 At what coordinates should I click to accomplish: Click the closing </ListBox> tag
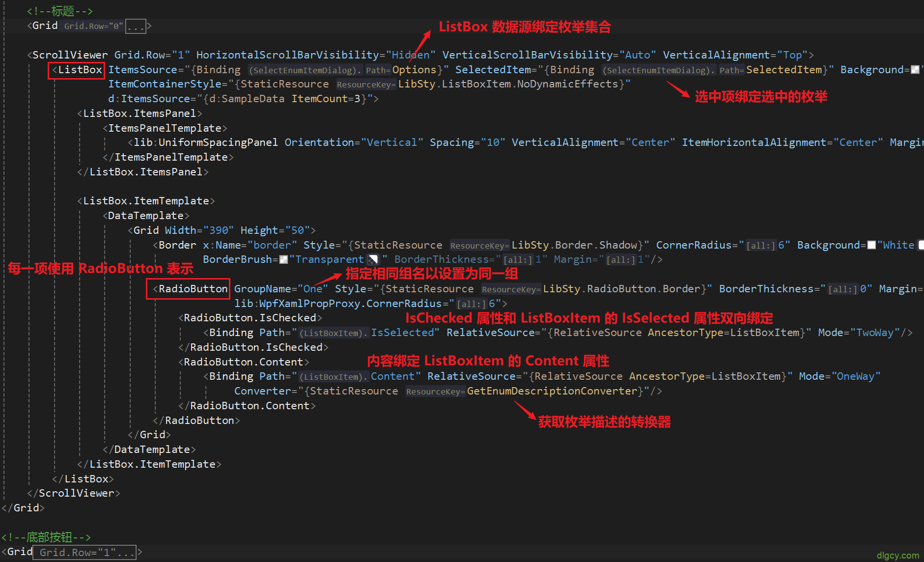coord(83,479)
